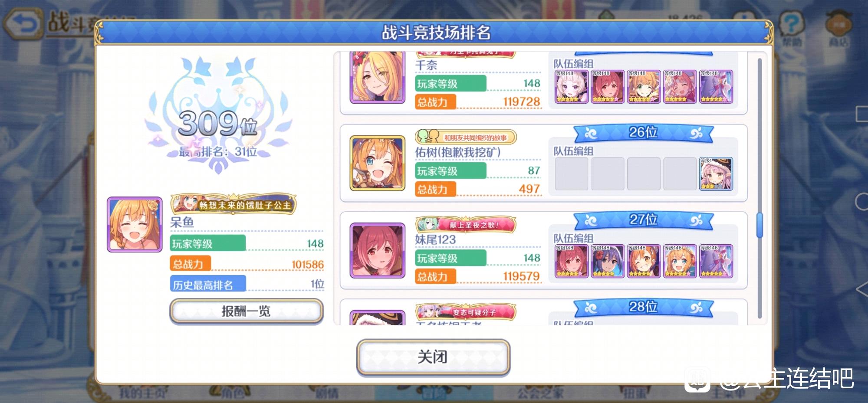868x403 pixels.
Task: Tap the 和朋友共同编织的故事 title badge
Action: click(466, 138)
